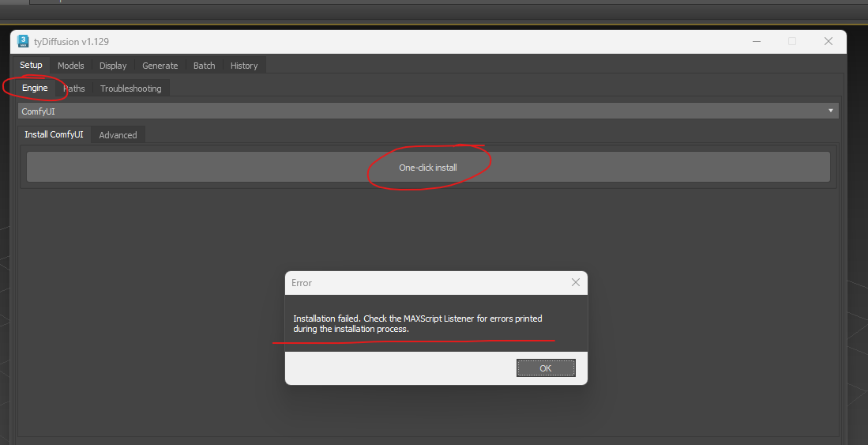
Task: Close the tyDiffusion window
Action: [829, 42]
